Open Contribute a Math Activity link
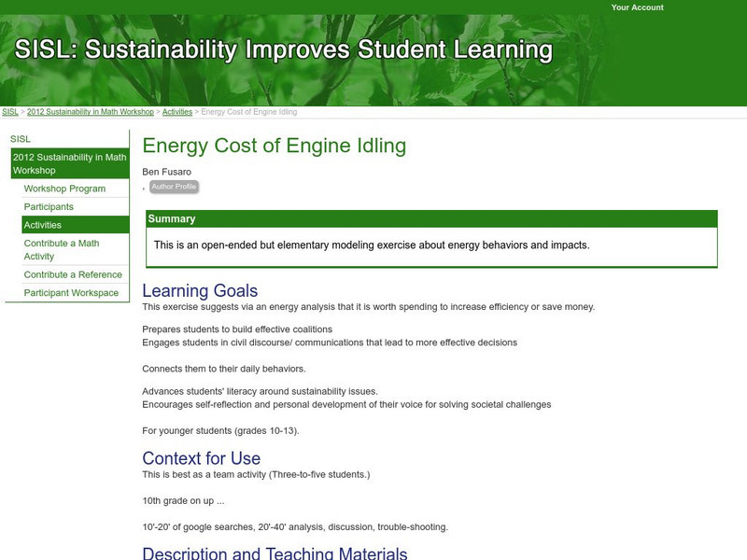 (63, 250)
